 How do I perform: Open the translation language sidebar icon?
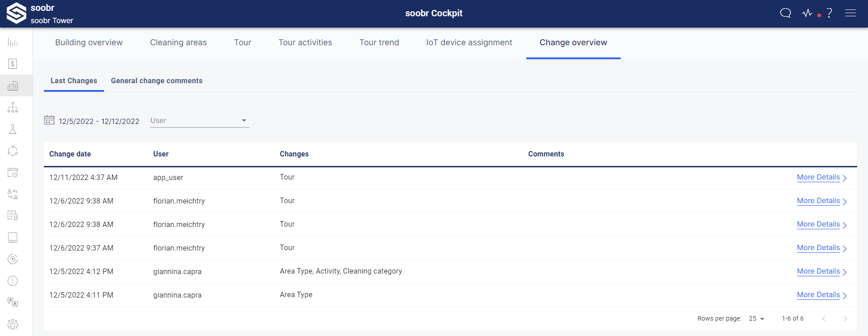coord(13,302)
